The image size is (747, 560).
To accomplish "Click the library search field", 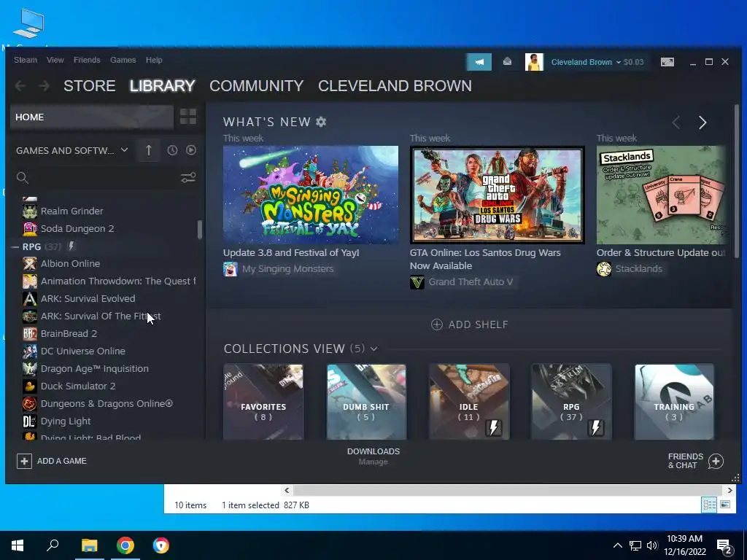I will 96,178.
